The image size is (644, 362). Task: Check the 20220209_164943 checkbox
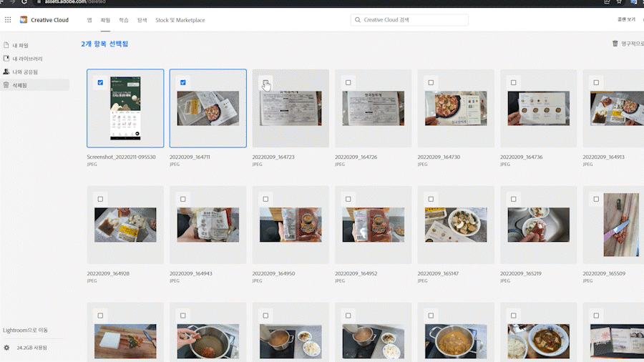coord(182,199)
